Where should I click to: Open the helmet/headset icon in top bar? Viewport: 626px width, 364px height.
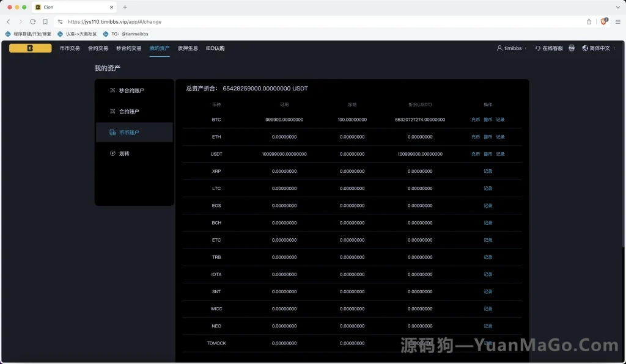pyautogui.click(x=571, y=48)
